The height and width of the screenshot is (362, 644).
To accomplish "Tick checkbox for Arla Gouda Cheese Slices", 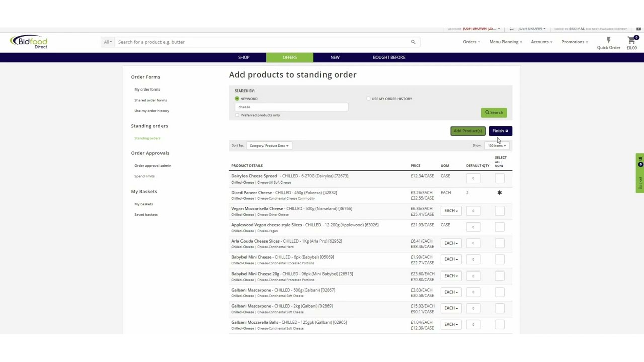I will click(x=499, y=243).
